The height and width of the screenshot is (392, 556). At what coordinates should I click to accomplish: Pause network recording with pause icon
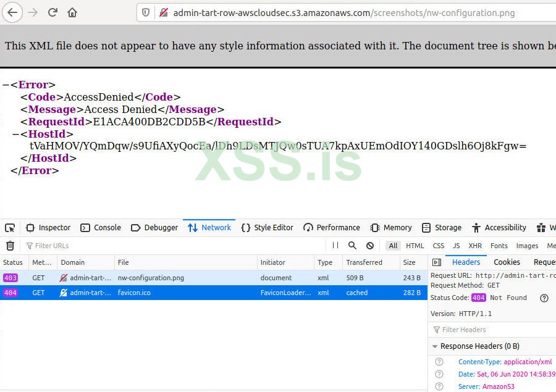[x=335, y=245]
